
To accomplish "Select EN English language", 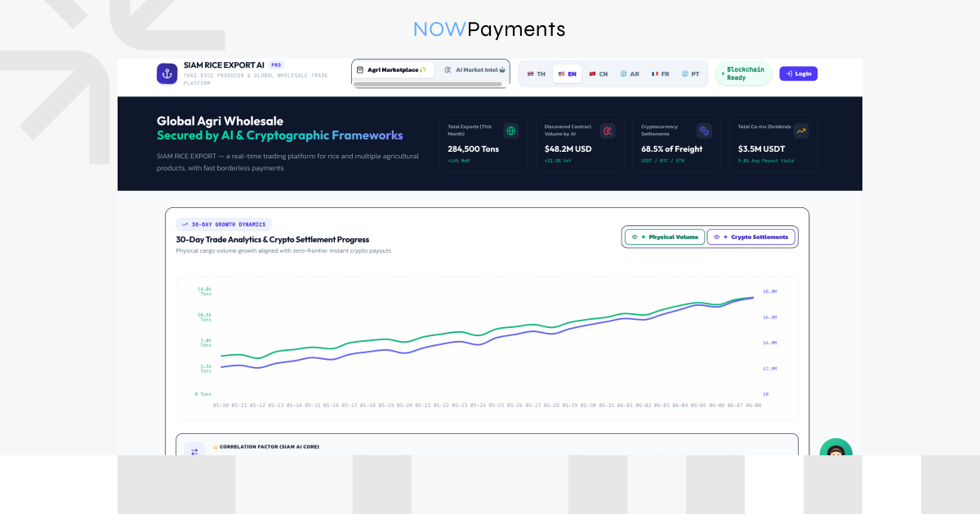I will [568, 73].
